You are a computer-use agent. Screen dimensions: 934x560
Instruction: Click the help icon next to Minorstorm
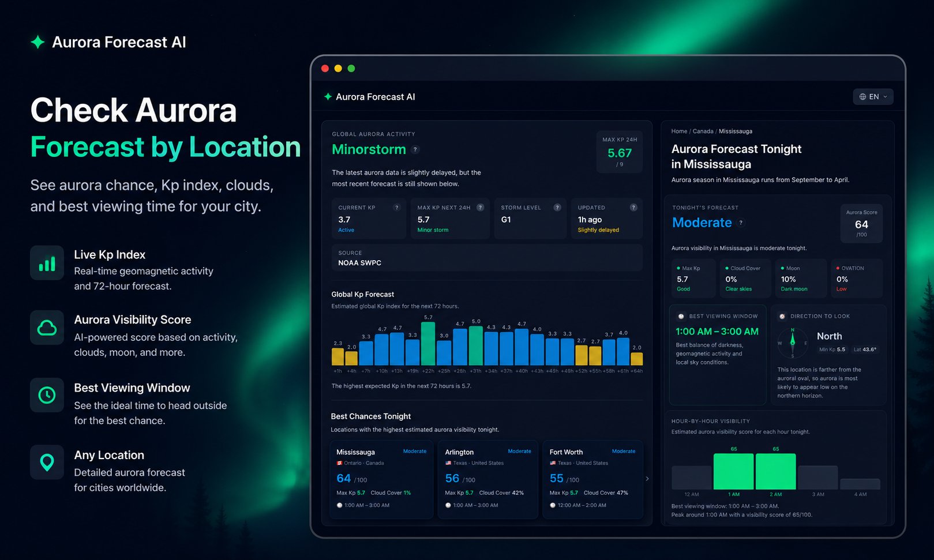point(415,149)
